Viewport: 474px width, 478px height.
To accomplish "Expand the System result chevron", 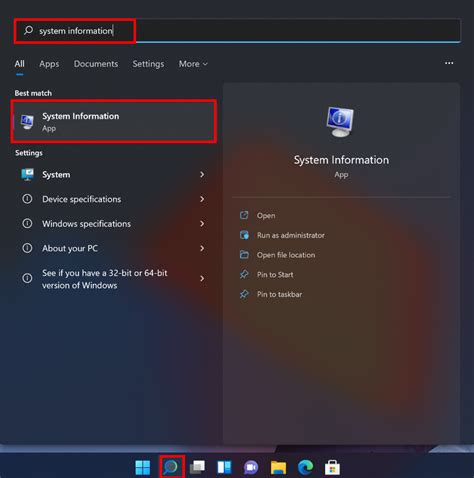I will (202, 174).
